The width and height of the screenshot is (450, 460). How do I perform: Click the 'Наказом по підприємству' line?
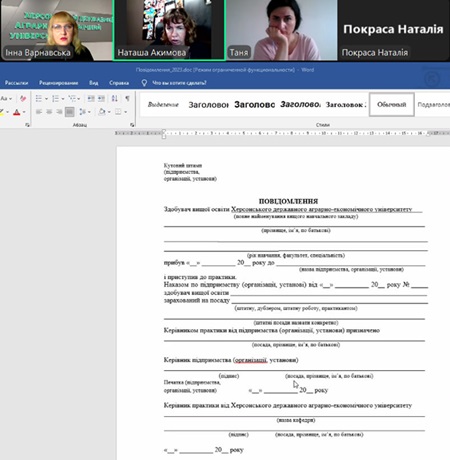(295, 285)
